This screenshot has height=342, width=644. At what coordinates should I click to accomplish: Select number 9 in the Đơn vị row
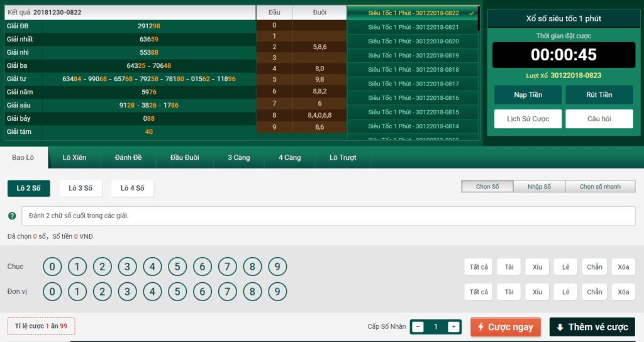click(x=277, y=292)
